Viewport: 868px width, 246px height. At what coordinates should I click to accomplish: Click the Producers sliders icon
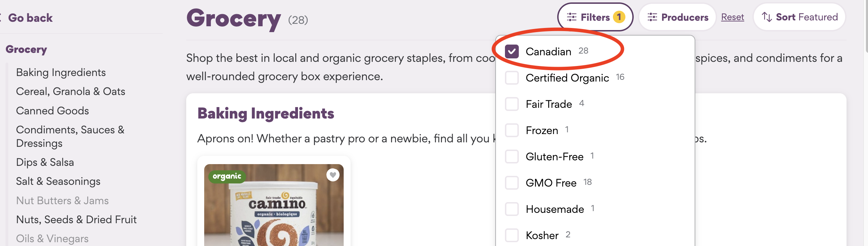click(x=652, y=17)
